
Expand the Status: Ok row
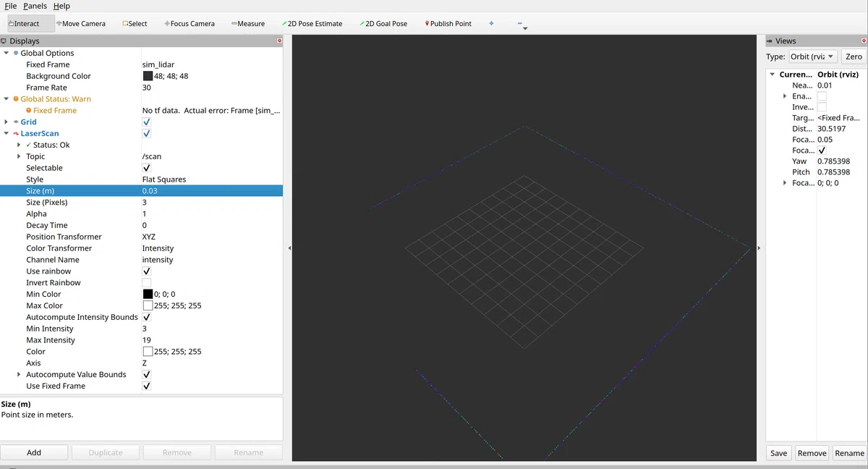(20, 145)
